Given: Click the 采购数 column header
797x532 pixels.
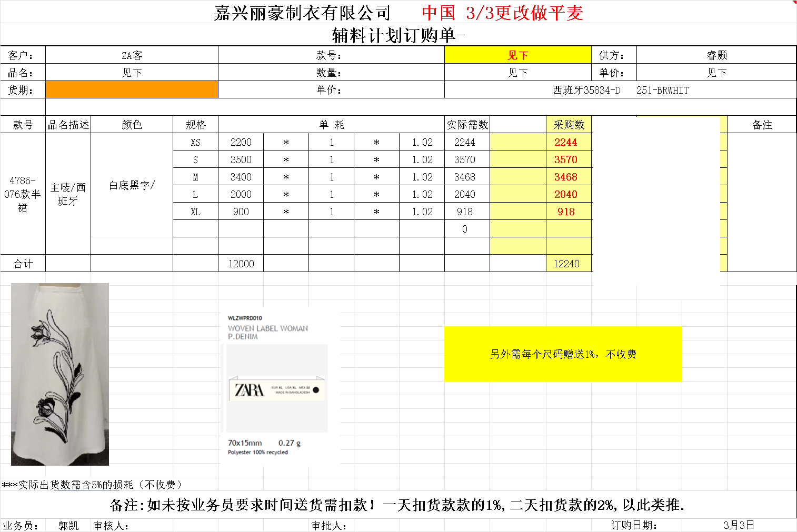Looking at the screenshot, I should [569, 125].
